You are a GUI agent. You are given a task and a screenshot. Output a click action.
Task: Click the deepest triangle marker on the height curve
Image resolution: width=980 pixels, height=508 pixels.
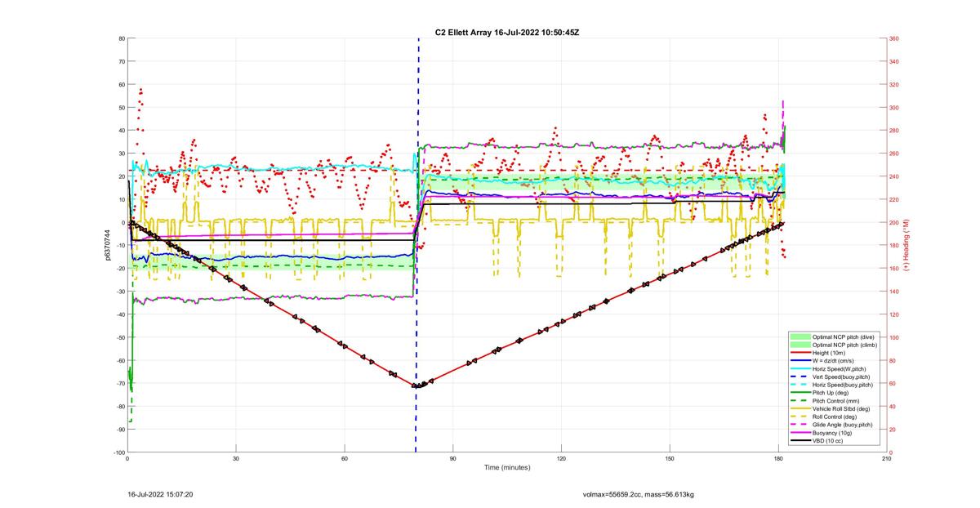pyautogui.click(x=416, y=385)
